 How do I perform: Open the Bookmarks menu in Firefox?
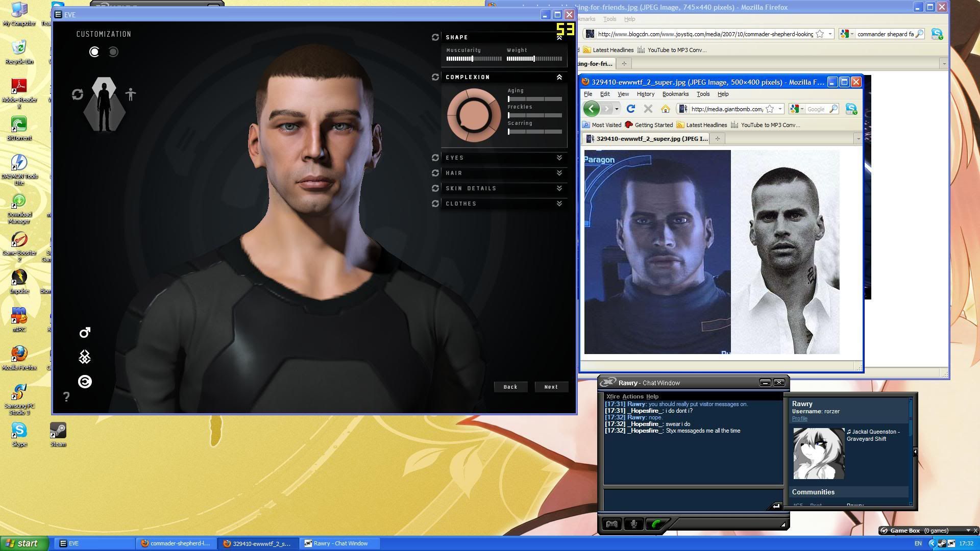click(675, 94)
